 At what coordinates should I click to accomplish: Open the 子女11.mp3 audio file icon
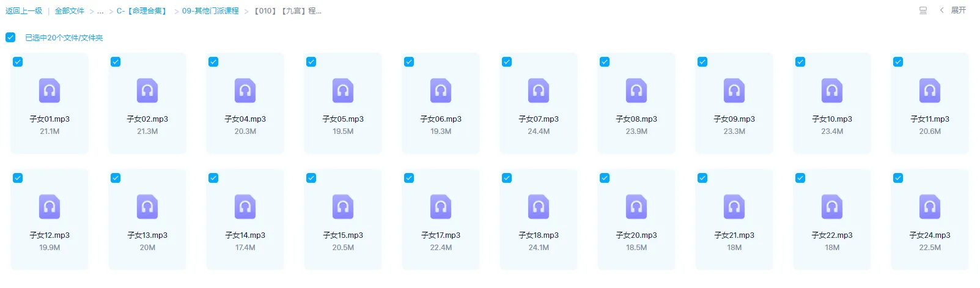(x=930, y=90)
